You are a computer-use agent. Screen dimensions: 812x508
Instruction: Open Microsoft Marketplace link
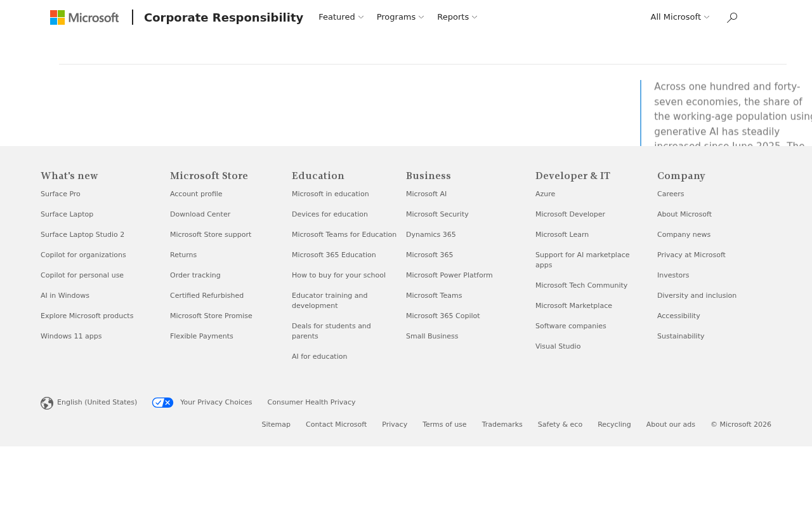click(x=573, y=306)
